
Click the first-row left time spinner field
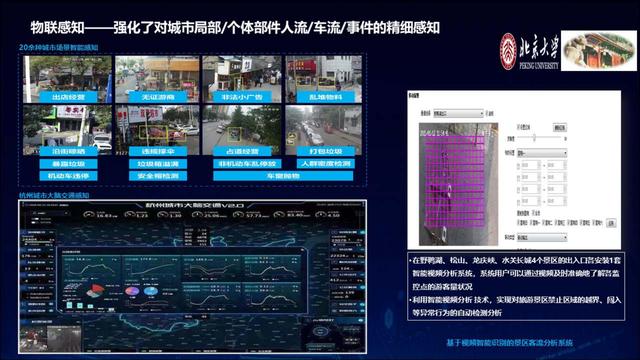coord(531,165)
